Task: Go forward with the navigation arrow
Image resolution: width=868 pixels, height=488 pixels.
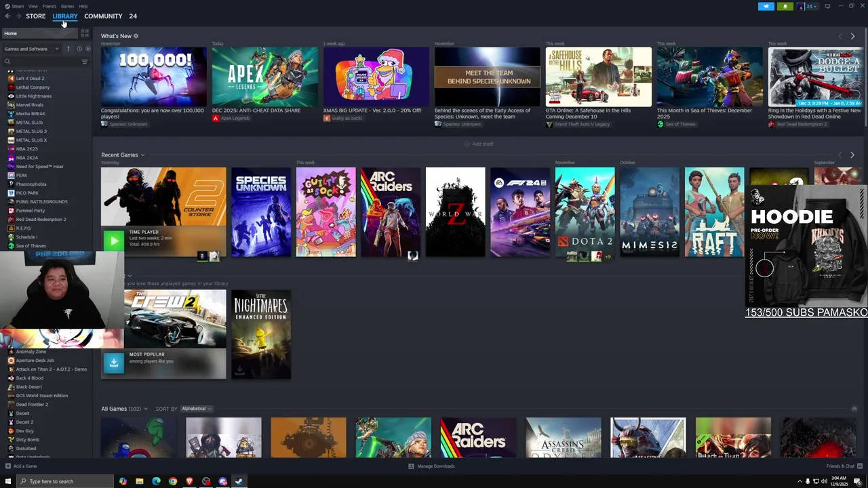Action: (18, 16)
